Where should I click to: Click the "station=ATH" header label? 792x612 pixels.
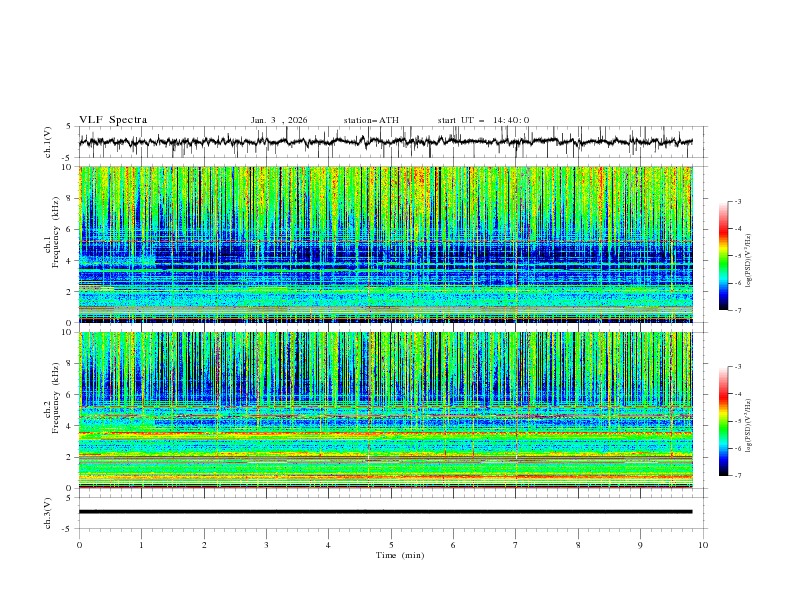tap(371, 120)
